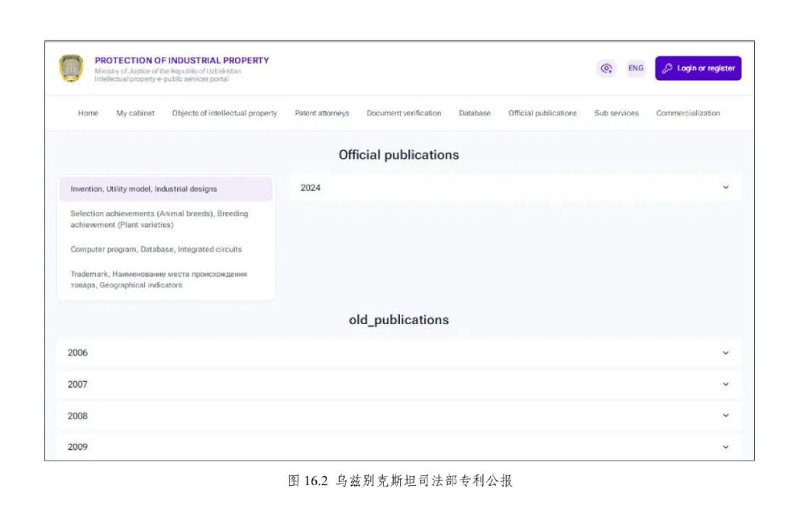812x511 pixels.
Task: Open the Commercialization menu item
Action: 688,114
